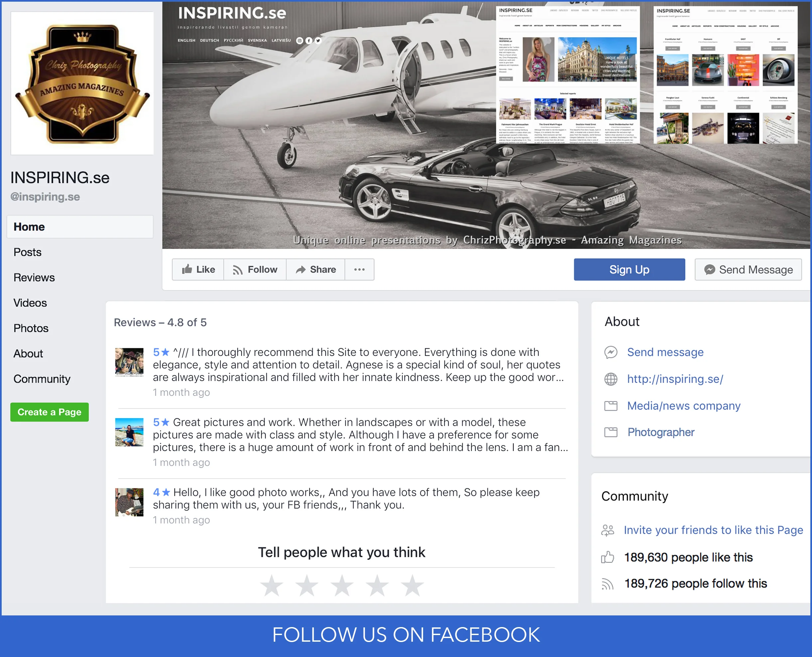
Task: Select the Community item in the sidebar
Action: coord(42,379)
